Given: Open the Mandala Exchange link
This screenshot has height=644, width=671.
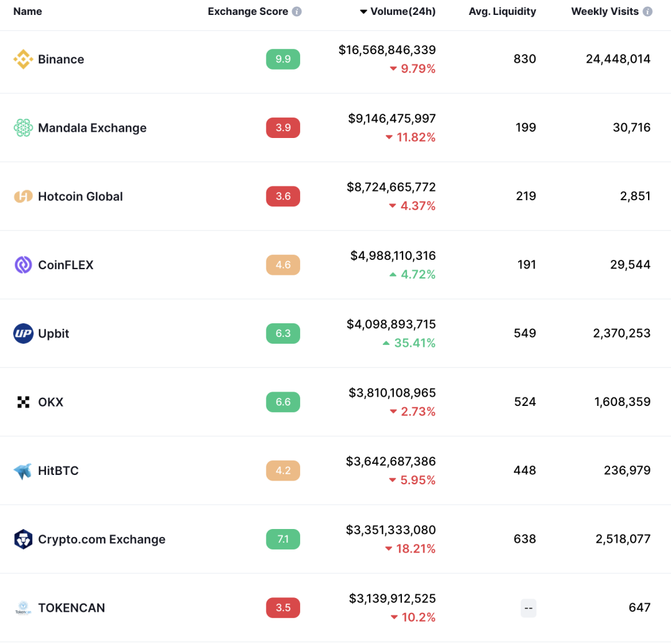Looking at the screenshot, I should (x=92, y=127).
